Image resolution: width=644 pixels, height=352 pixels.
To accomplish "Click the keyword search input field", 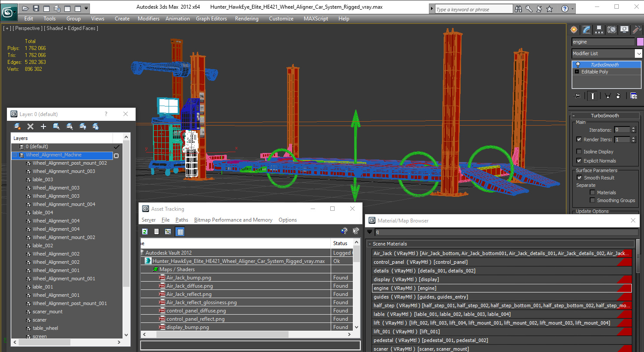I will click(474, 9).
